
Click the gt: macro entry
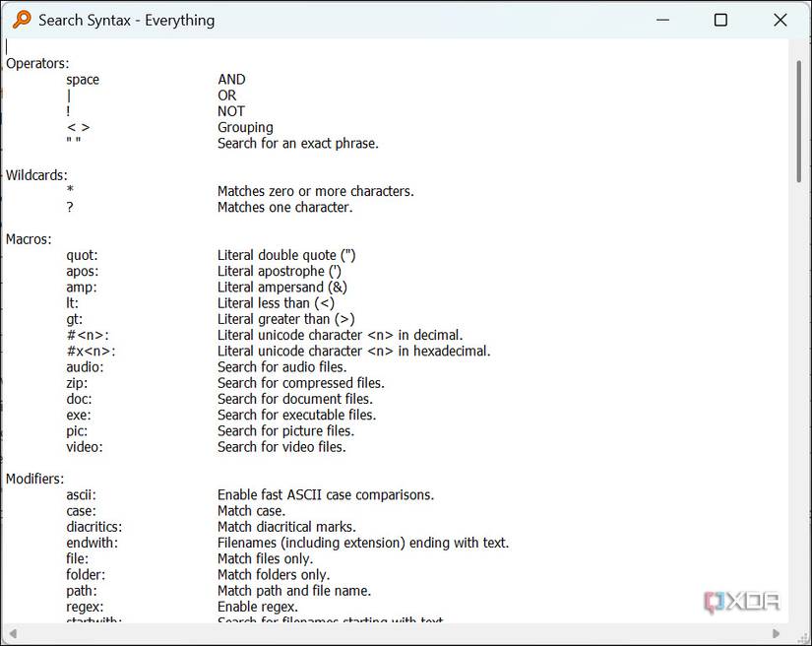tap(74, 319)
